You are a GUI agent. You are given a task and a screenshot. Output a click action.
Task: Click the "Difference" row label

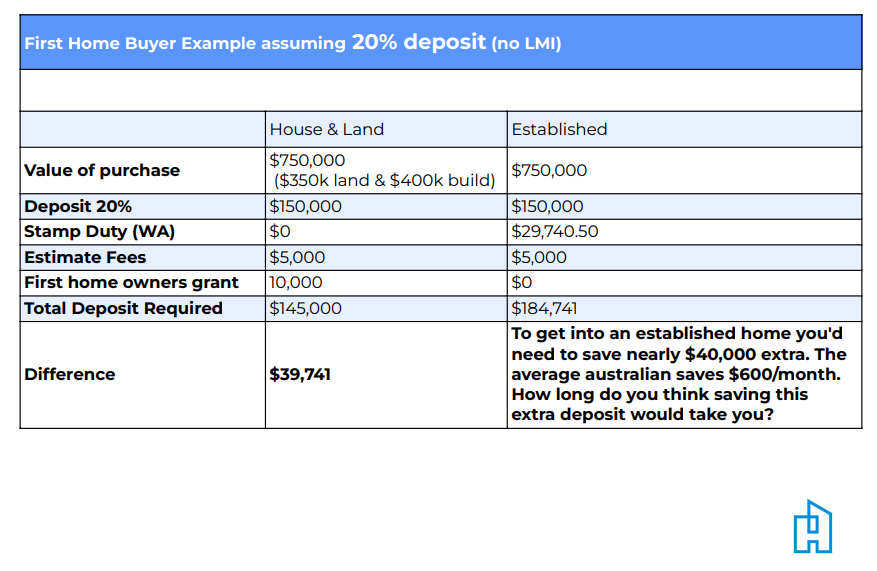click(x=69, y=374)
